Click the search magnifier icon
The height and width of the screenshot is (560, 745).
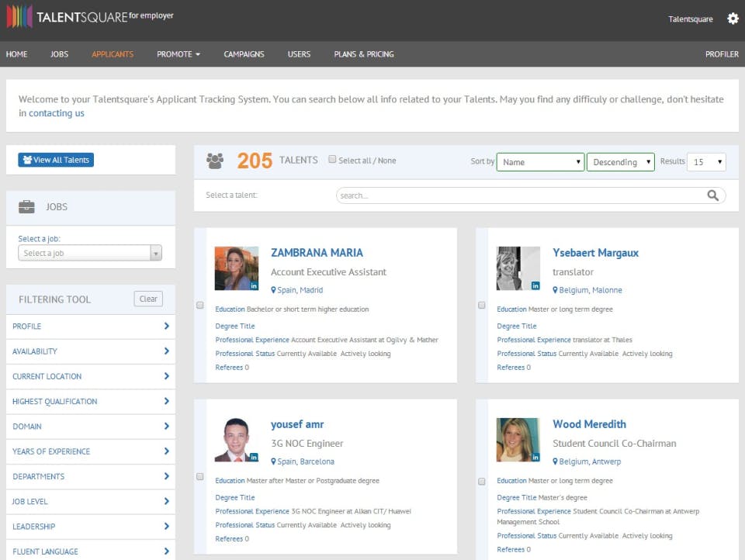(713, 195)
